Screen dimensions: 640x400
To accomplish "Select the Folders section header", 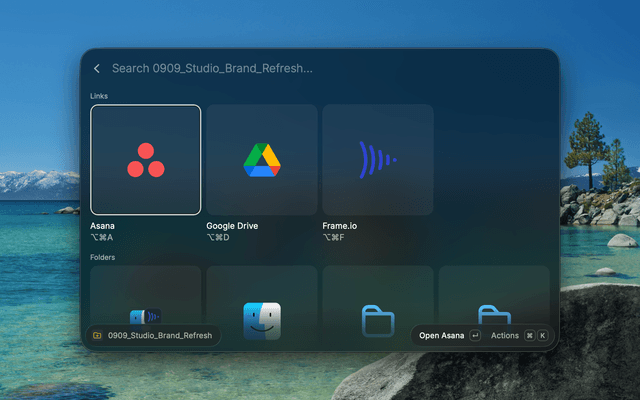I will [102, 257].
